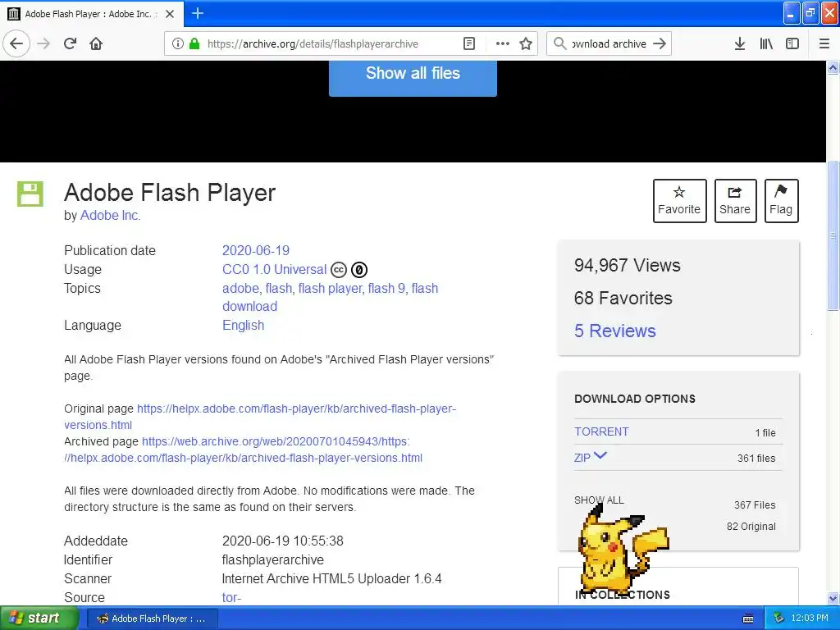The image size is (840, 630).
Task: Click the '94,967 Views' text
Action: point(628,265)
